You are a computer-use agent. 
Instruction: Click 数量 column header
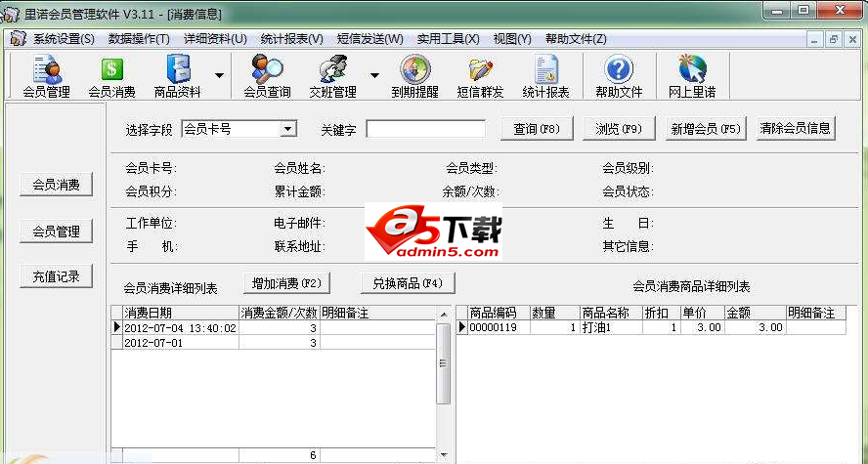[555, 313]
